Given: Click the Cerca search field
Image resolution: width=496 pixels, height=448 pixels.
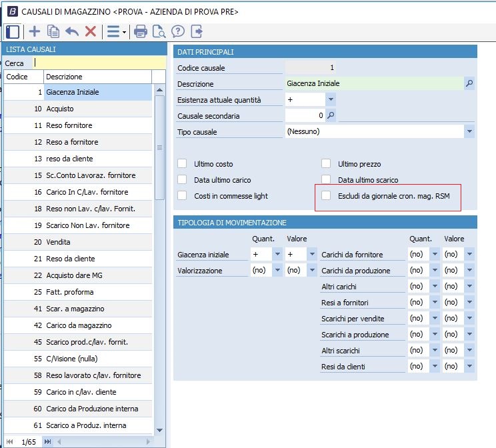Looking at the screenshot, I should click(x=100, y=63).
